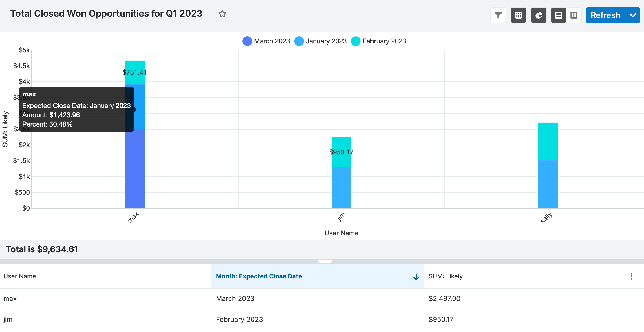Sort by User Name column header
This screenshot has height=332, width=644.
20,276
